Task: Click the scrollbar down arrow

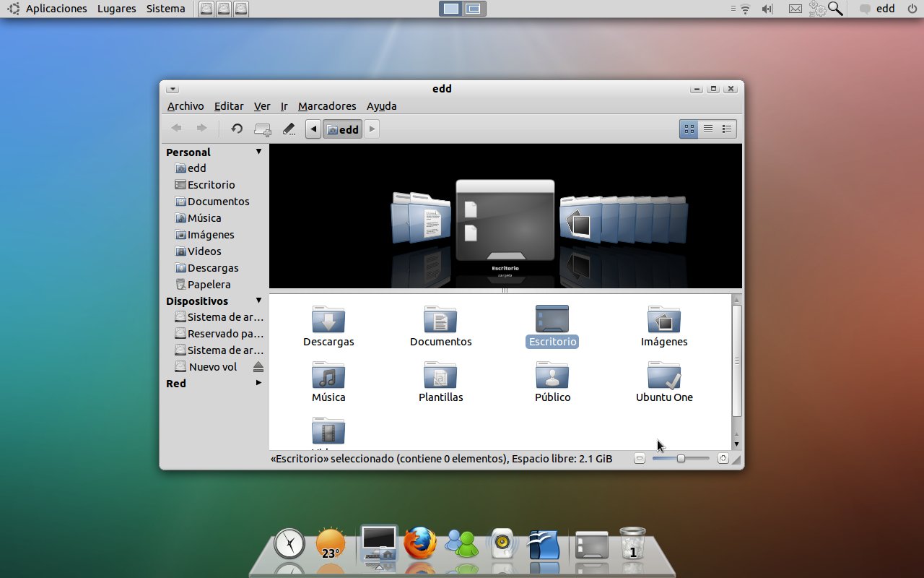Action: 736,444
